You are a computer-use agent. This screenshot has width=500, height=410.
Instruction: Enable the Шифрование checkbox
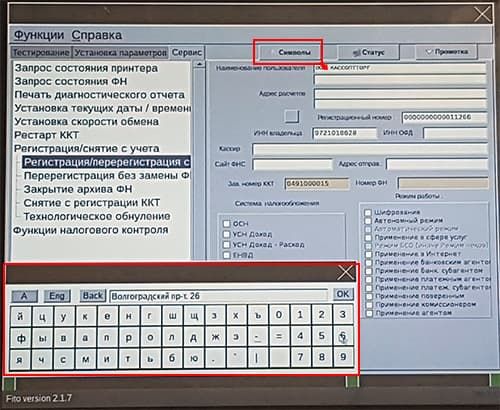pos(368,212)
